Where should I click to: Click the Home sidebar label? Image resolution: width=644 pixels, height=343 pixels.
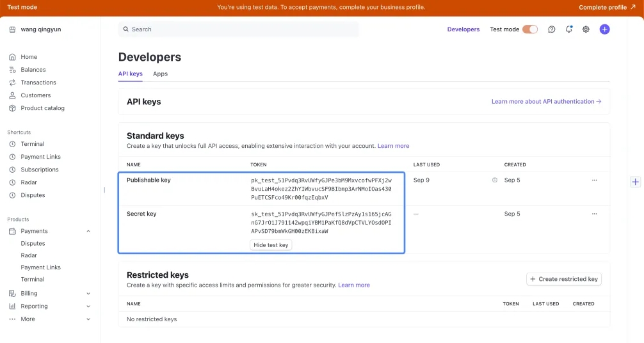click(x=29, y=57)
